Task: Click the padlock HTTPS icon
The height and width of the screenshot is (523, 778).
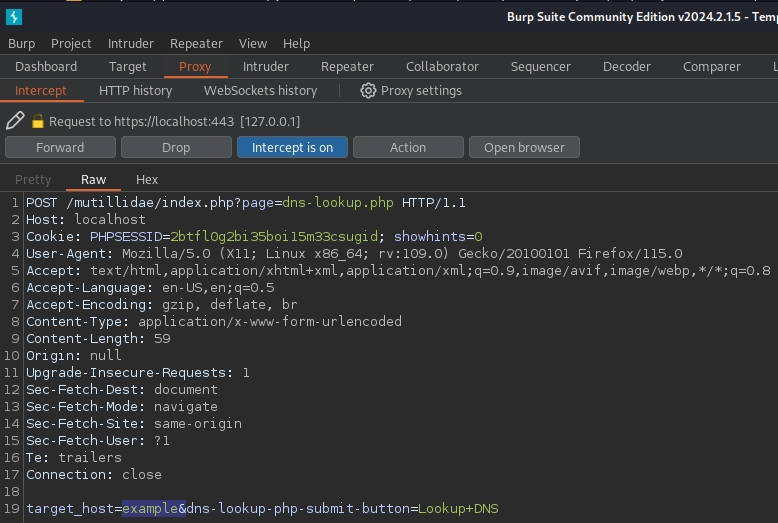Action: [x=38, y=122]
